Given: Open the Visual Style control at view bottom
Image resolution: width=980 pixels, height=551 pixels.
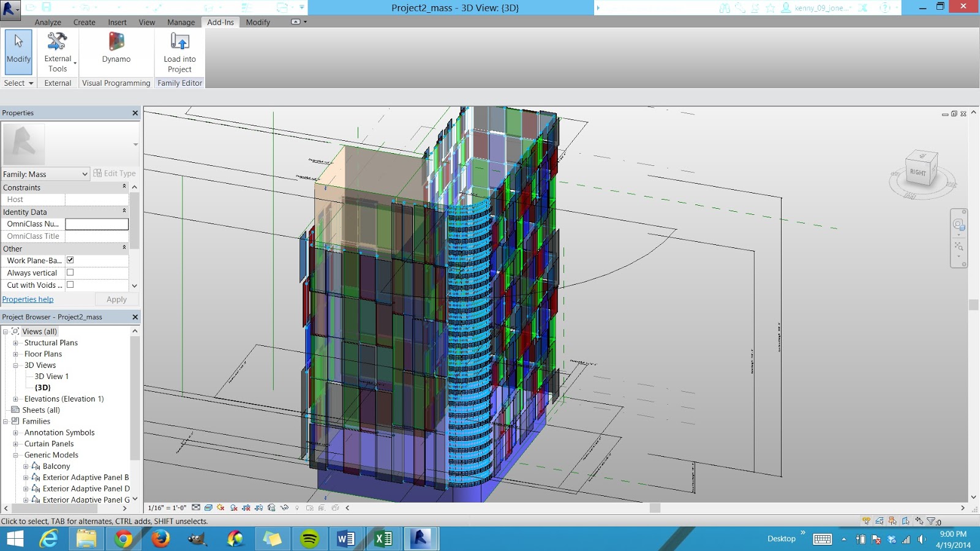Looking at the screenshot, I should (208, 508).
